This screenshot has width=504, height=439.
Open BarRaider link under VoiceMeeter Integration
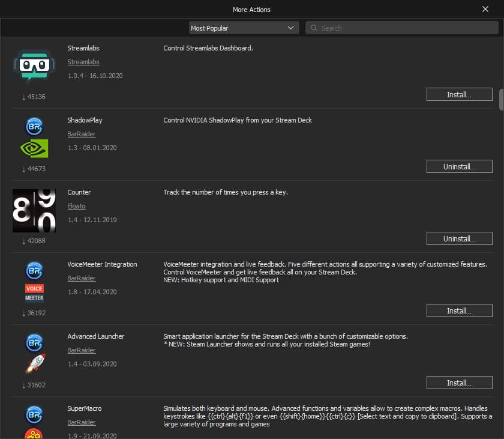pyautogui.click(x=82, y=278)
